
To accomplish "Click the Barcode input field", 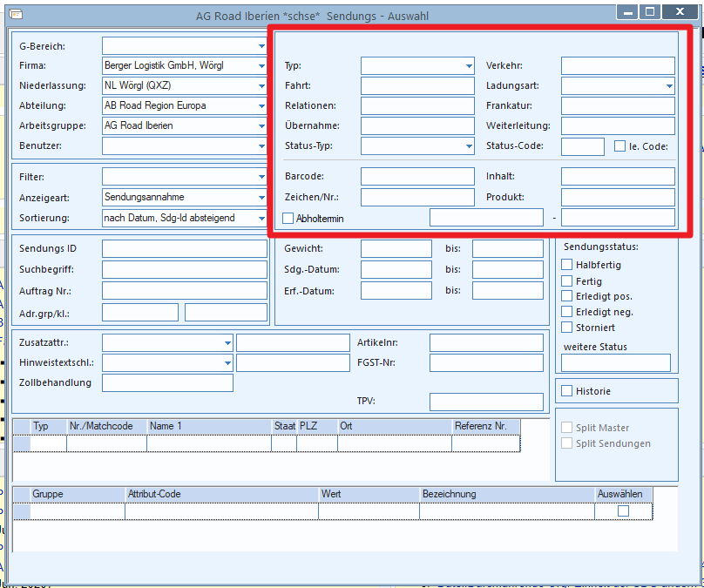I will click(417, 176).
